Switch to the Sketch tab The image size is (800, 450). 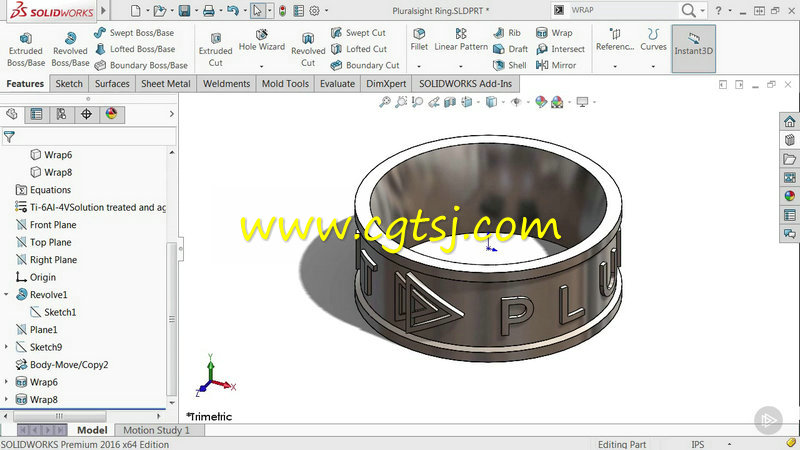(69, 84)
